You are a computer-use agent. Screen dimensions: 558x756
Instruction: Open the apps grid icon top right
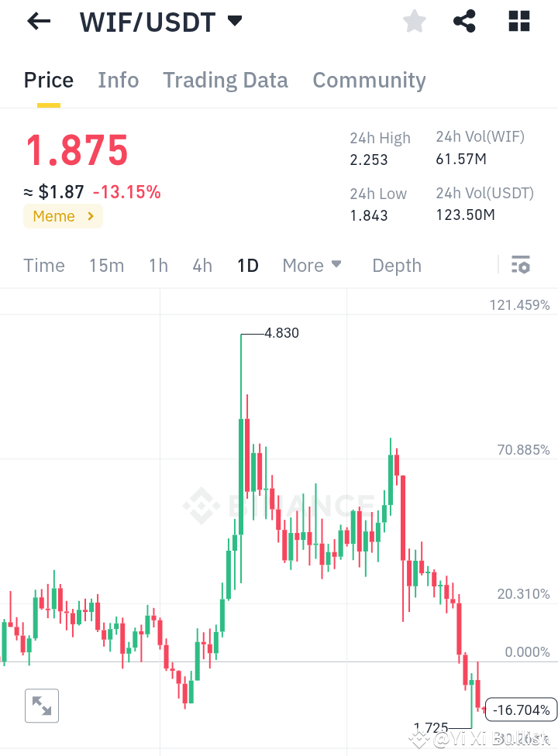(x=518, y=21)
